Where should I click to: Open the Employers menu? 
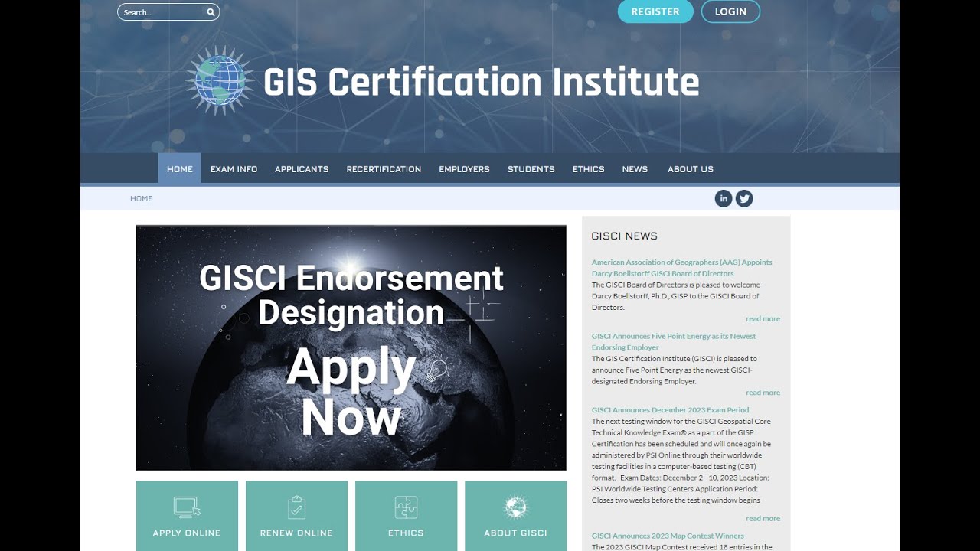[464, 169]
